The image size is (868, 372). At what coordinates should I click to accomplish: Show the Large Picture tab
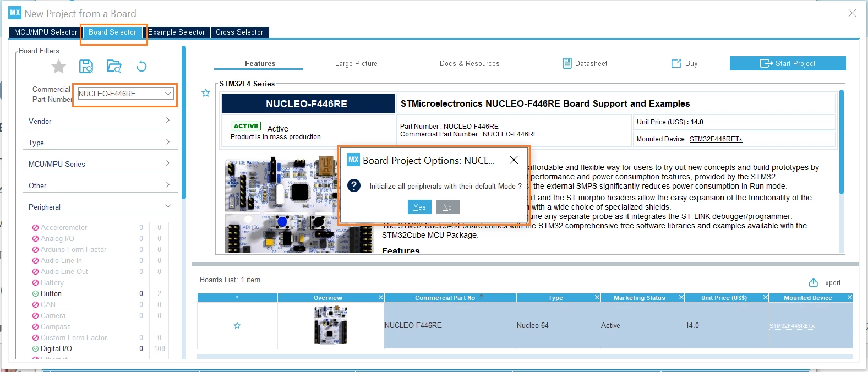point(356,64)
